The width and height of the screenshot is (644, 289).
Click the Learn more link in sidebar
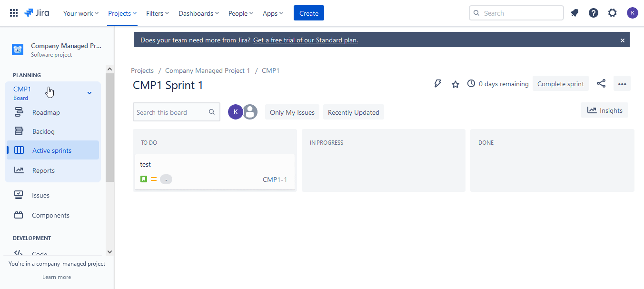tap(57, 277)
